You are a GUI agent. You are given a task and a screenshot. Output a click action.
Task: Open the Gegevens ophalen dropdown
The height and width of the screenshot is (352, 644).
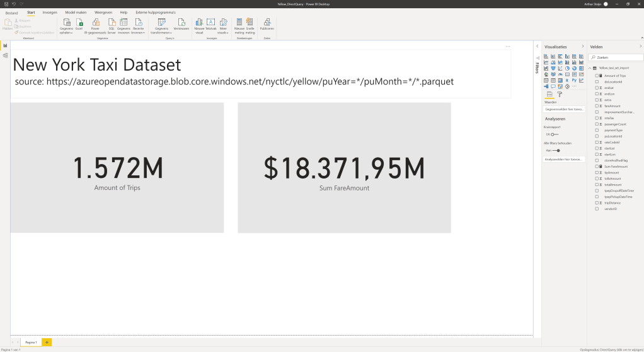coord(66,25)
